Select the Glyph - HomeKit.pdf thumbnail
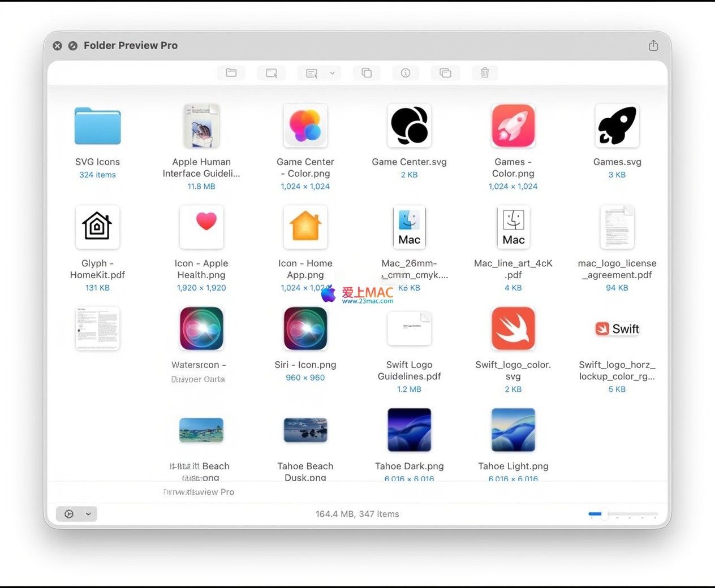 coord(97,227)
